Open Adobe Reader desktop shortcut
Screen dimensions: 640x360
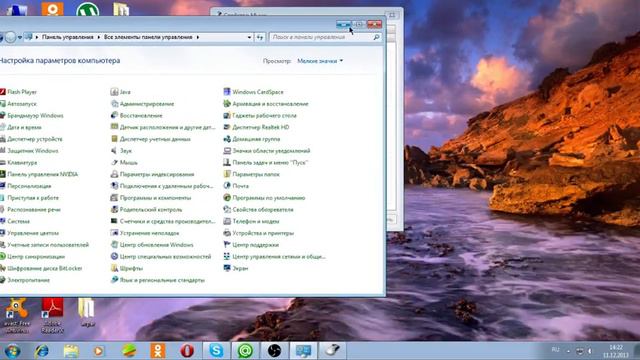point(52,315)
